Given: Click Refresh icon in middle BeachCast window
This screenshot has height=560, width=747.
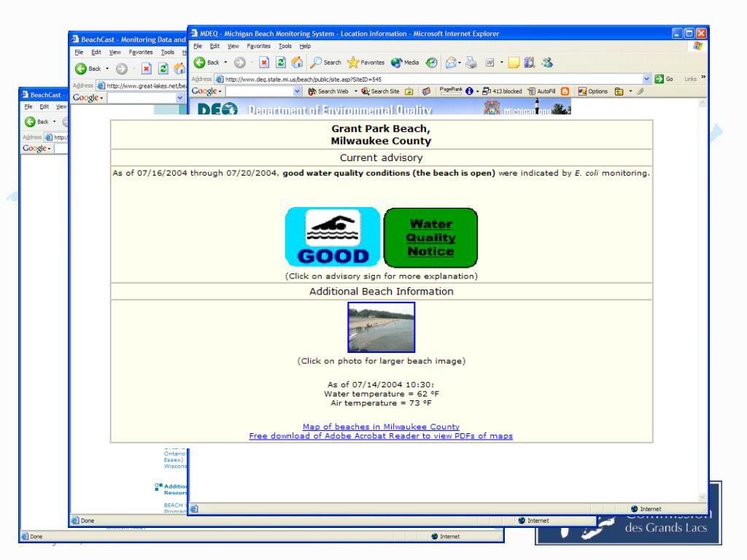Looking at the screenshot, I should click(163, 69).
